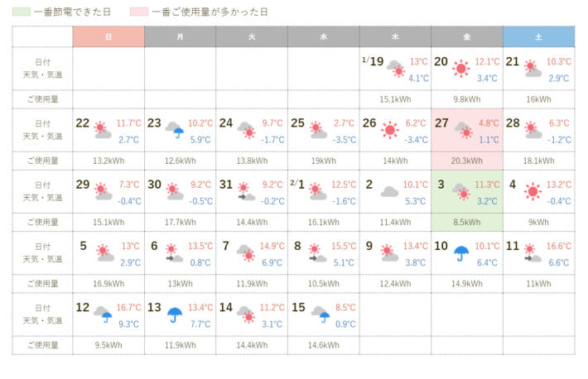
Task: Click the sunny icon on January 26
Action: (389, 130)
